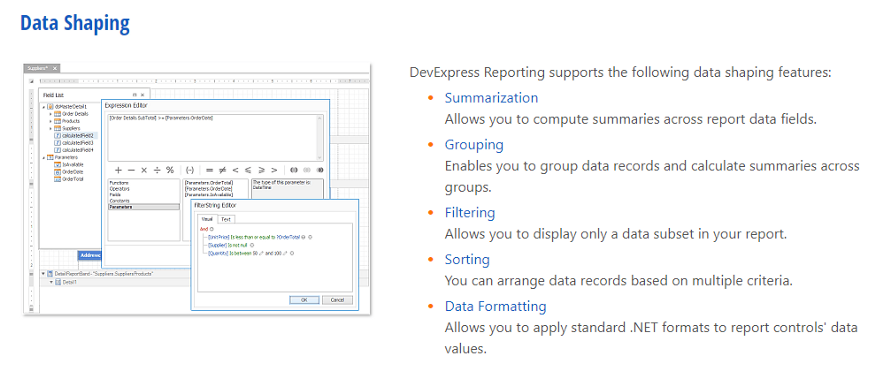Open the Data Formatting link
The height and width of the screenshot is (378, 875).
click(x=495, y=306)
